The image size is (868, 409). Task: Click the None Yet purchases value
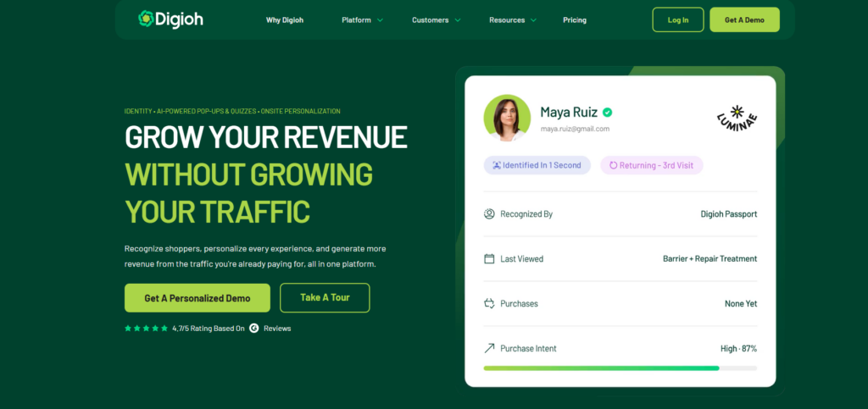pos(741,303)
